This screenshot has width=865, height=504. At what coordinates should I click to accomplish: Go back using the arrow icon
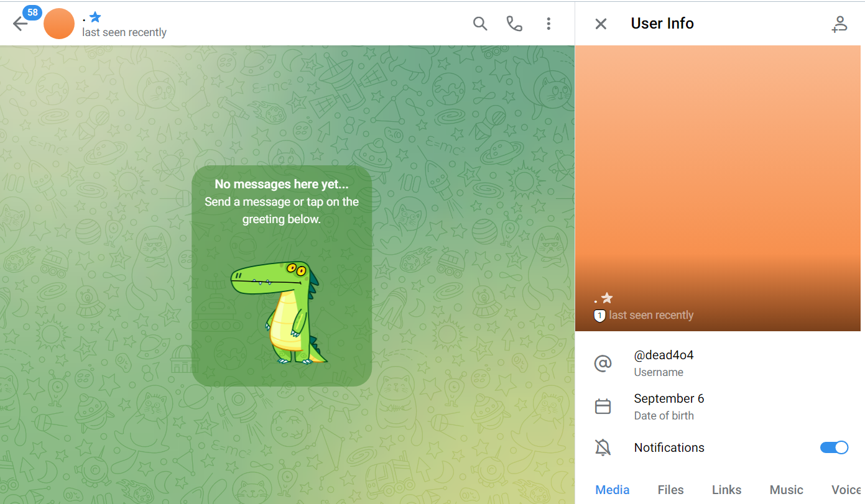click(x=20, y=24)
